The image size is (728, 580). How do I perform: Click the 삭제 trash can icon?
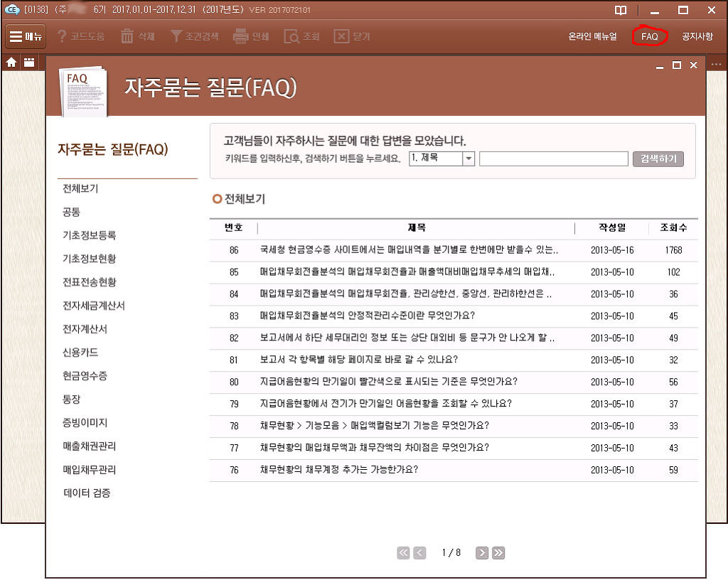[127, 36]
